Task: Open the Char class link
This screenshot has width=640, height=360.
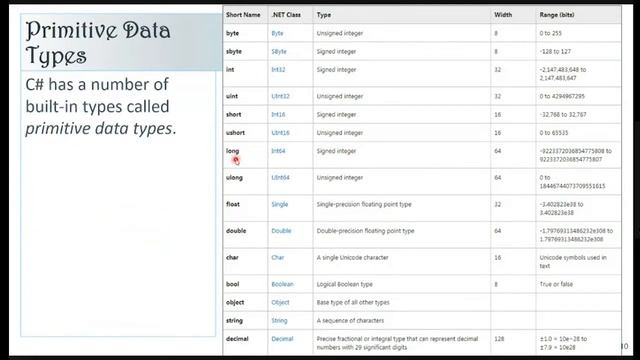Action: point(278,258)
